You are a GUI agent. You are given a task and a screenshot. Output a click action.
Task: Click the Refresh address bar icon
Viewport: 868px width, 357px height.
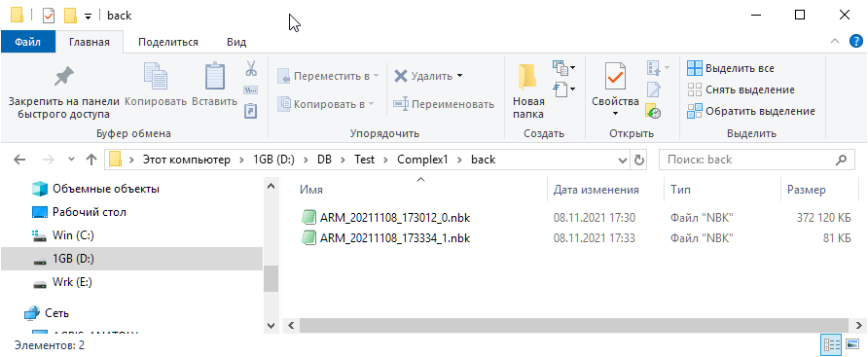coord(639,160)
